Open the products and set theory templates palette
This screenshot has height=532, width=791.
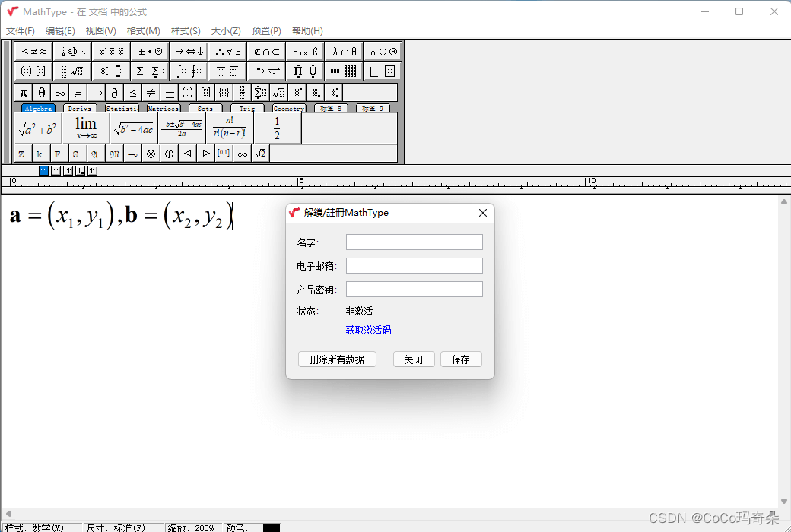tap(306, 71)
